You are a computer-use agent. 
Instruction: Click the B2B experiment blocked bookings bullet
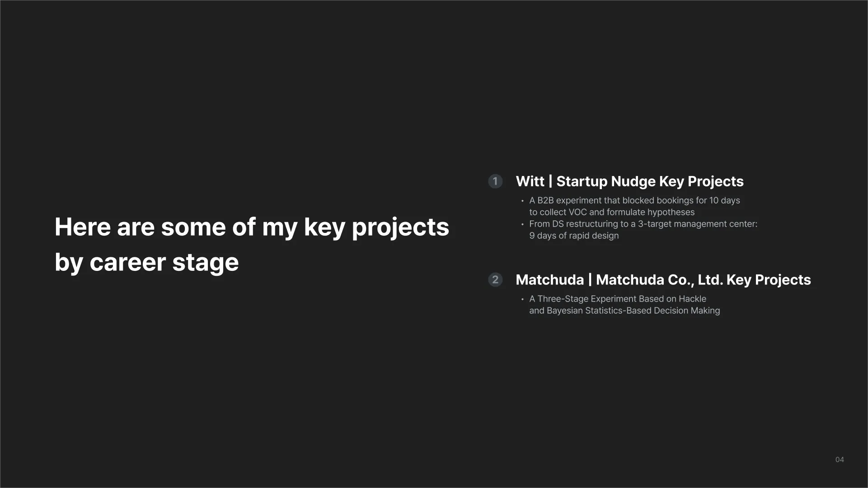634,200
